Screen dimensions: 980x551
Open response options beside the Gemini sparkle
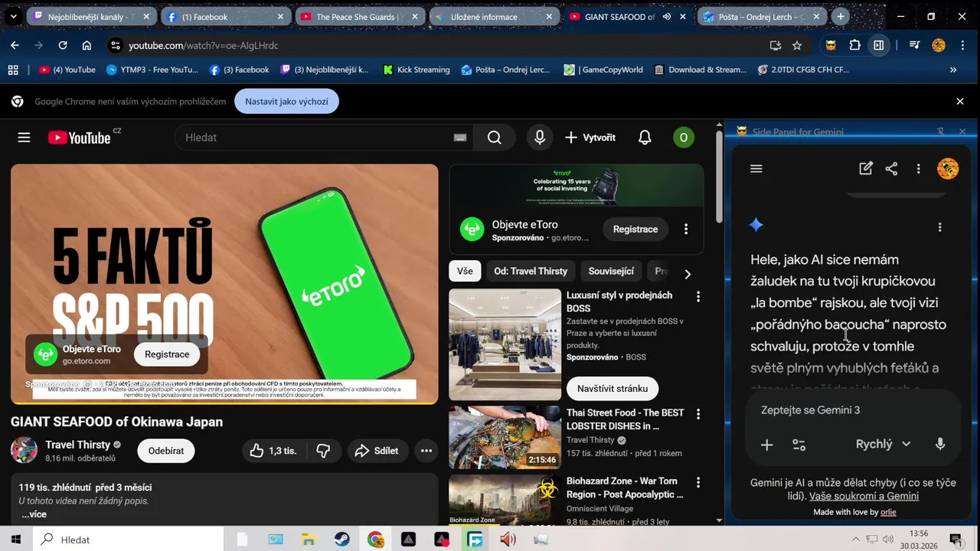tap(939, 227)
